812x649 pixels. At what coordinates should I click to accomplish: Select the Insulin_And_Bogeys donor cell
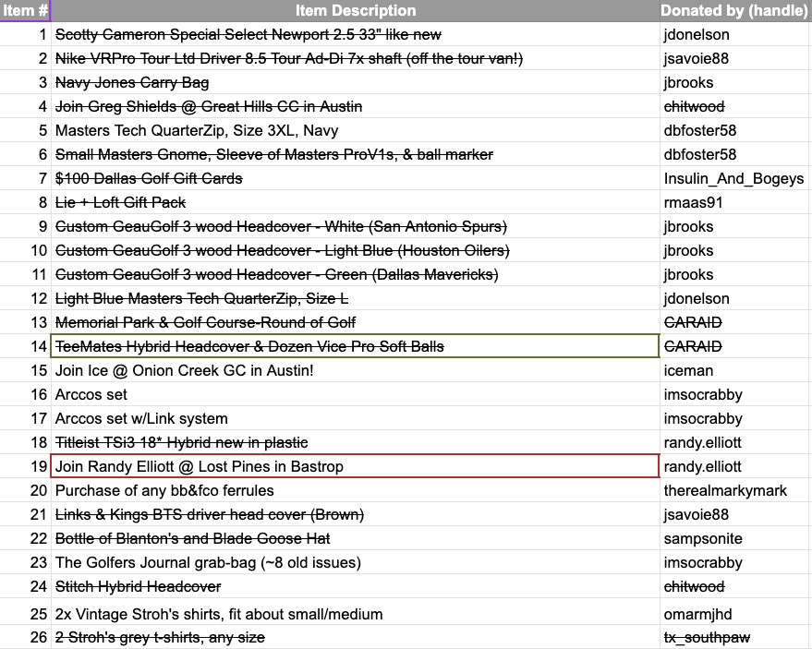(736, 178)
